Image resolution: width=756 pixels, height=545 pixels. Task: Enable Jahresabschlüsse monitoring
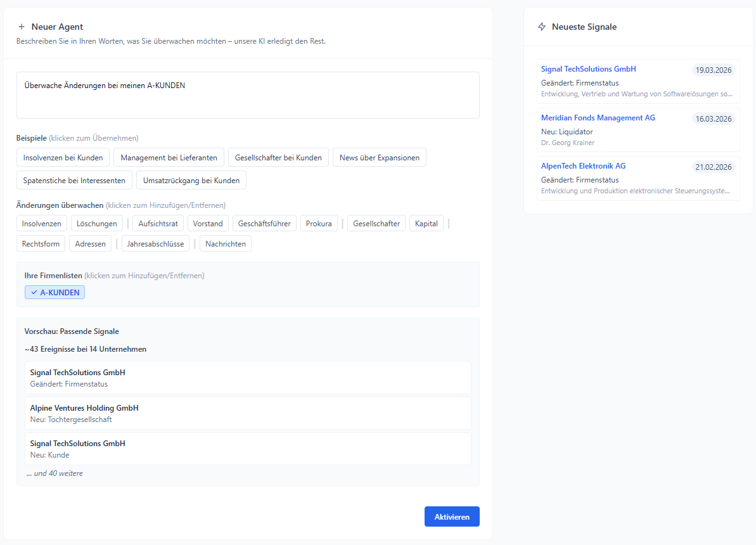(155, 243)
